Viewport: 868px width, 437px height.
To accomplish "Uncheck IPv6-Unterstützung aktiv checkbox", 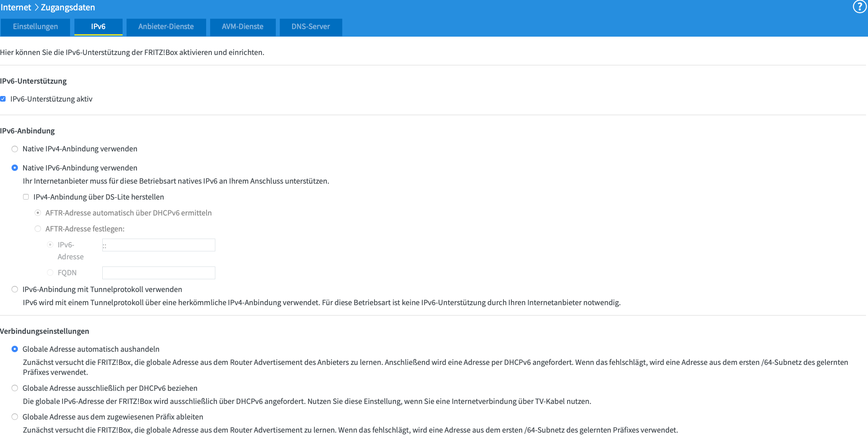I will click(x=3, y=99).
